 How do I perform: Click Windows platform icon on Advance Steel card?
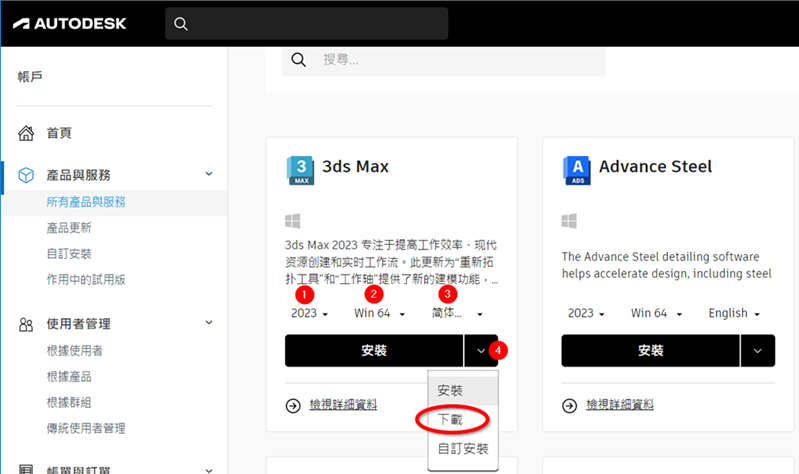(569, 221)
